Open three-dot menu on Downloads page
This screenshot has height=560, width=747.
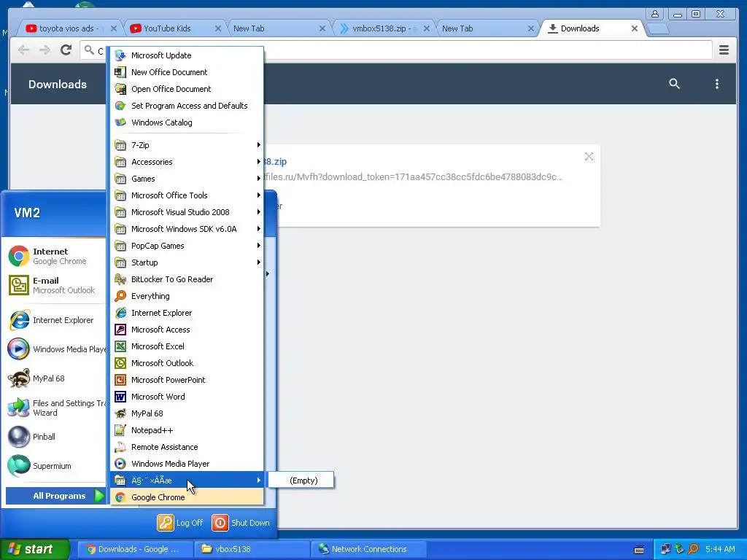(716, 84)
